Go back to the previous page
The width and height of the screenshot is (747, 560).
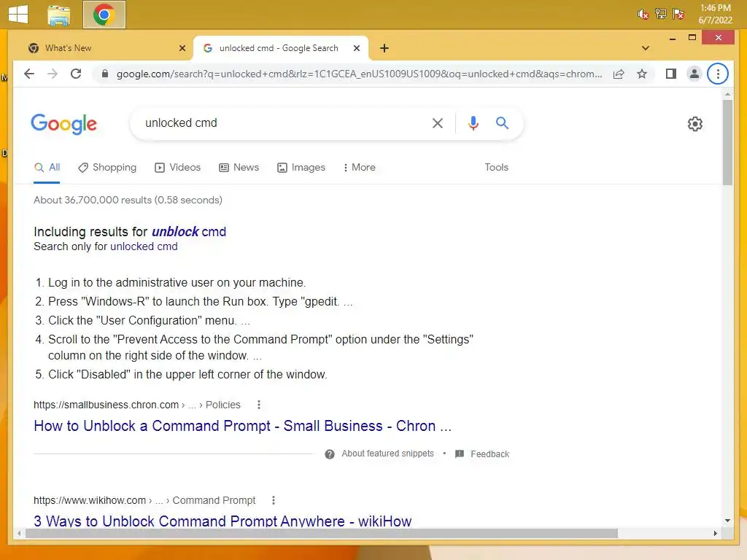tap(29, 74)
